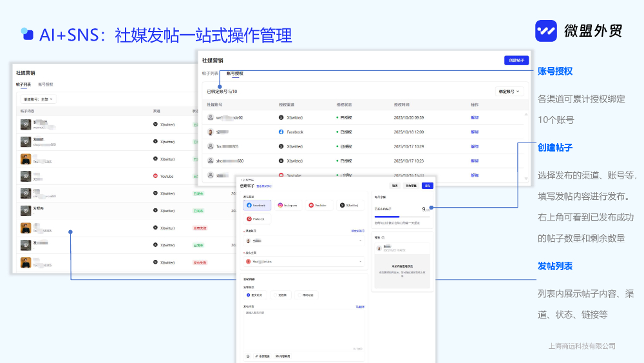Click the blue 创建帖子 button

(516, 61)
